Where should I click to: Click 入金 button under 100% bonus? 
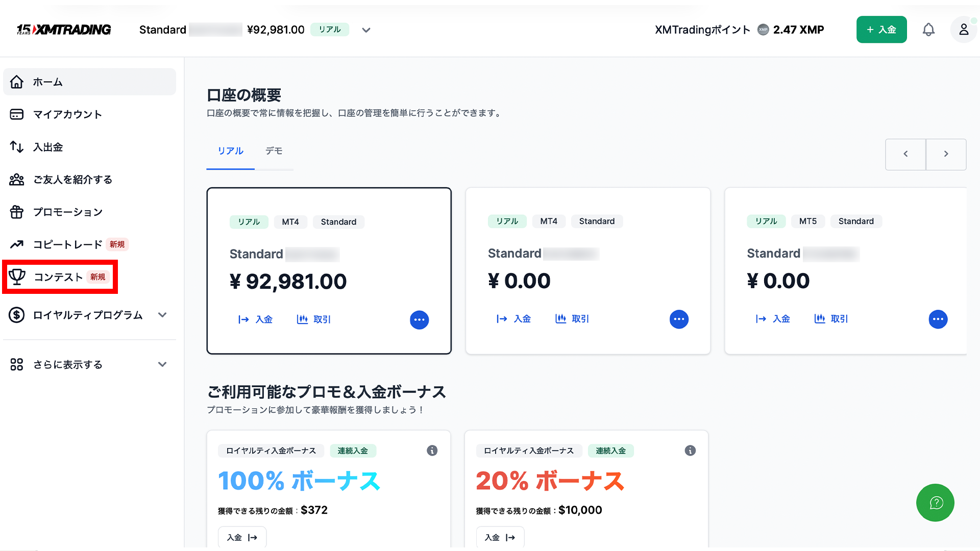pos(242,537)
